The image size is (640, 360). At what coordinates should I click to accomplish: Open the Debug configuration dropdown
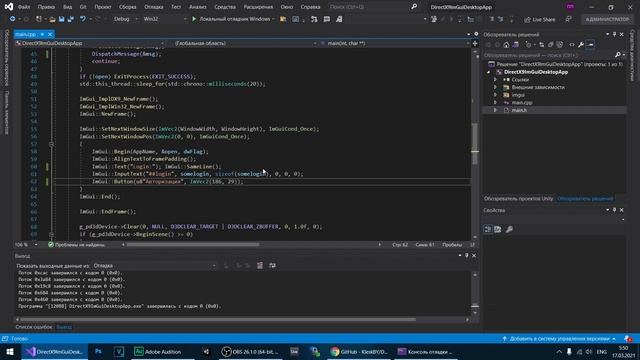pyautogui.click(x=125, y=19)
